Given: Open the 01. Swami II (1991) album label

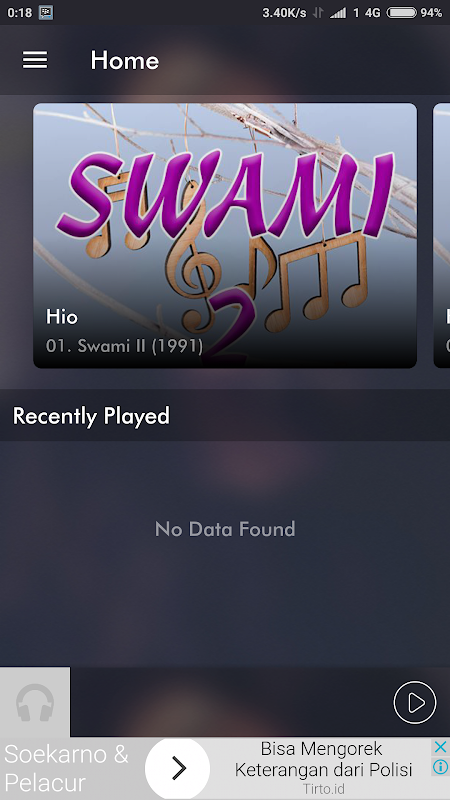Looking at the screenshot, I should click(124, 346).
